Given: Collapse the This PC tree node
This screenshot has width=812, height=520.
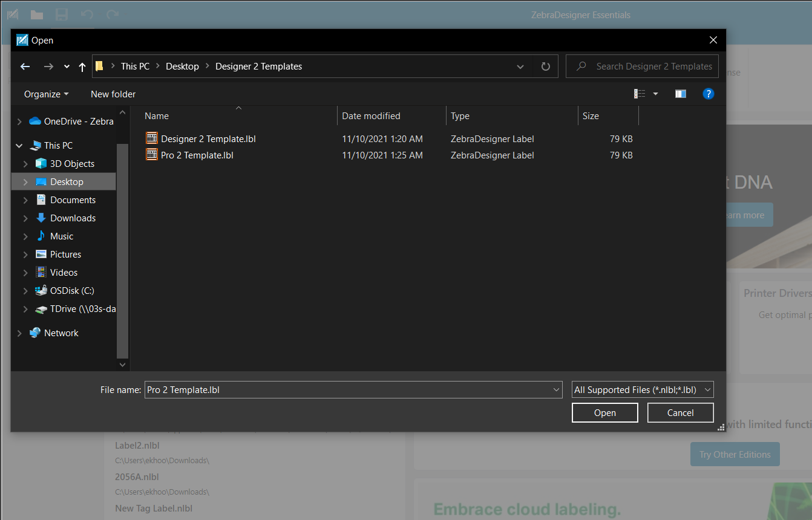Looking at the screenshot, I should point(19,145).
